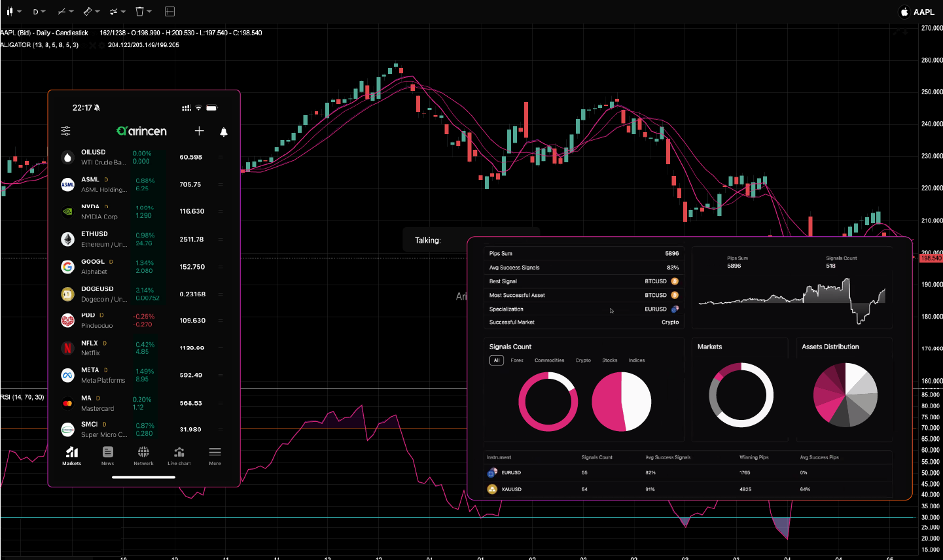Click the Netflix logo icon
Viewport: 943px width, 560px height.
[67, 348]
